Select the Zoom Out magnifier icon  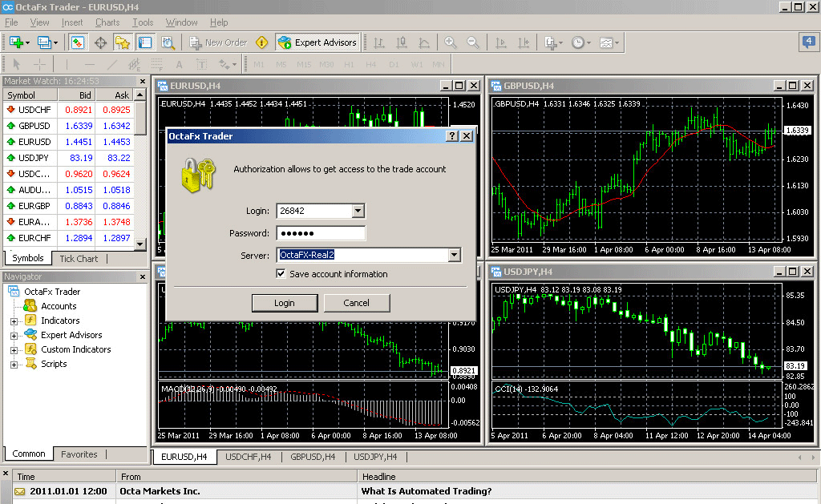click(473, 42)
